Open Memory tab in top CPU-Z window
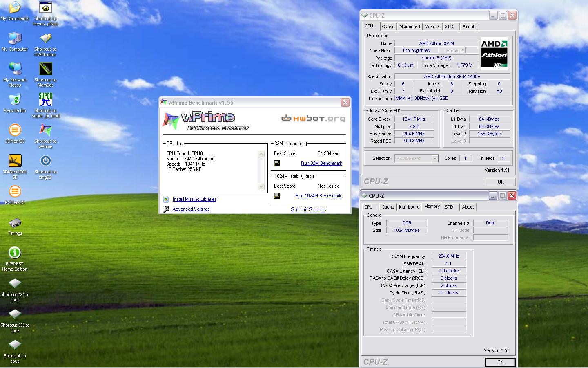The height and width of the screenshot is (368, 588). click(x=432, y=27)
